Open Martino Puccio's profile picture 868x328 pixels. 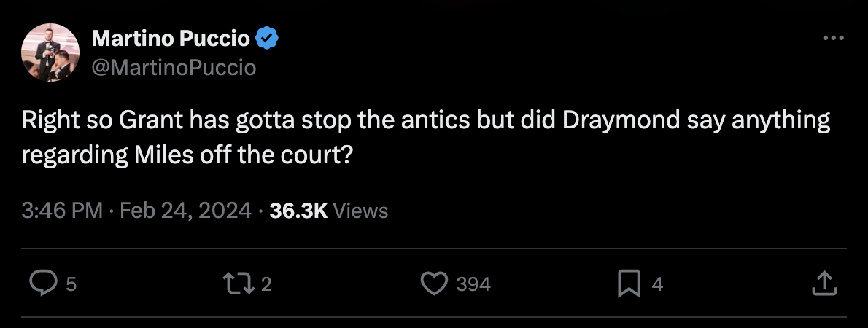pos(50,52)
